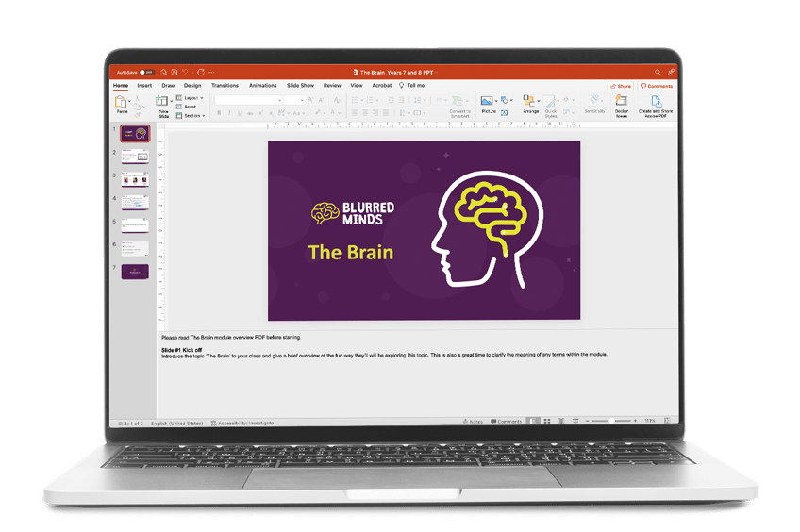Click the Format Painter brush icon
This screenshot has width=800, height=532.
(137, 115)
